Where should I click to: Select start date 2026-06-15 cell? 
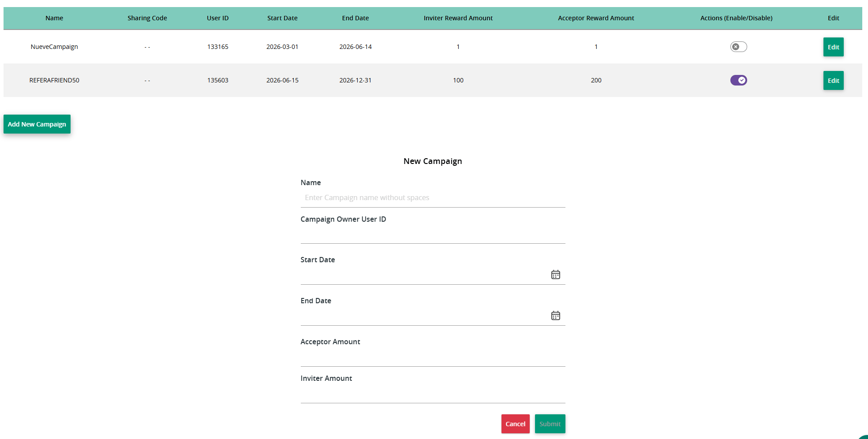282,80
